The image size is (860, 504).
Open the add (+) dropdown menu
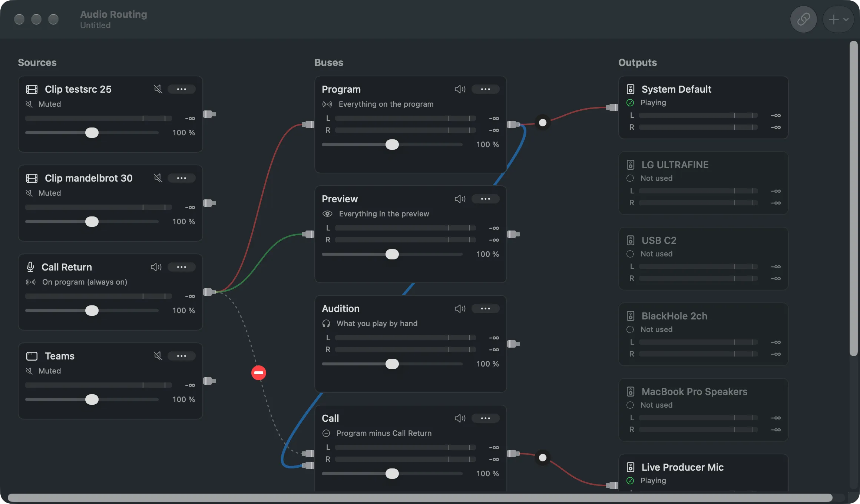pyautogui.click(x=838, y=19)
